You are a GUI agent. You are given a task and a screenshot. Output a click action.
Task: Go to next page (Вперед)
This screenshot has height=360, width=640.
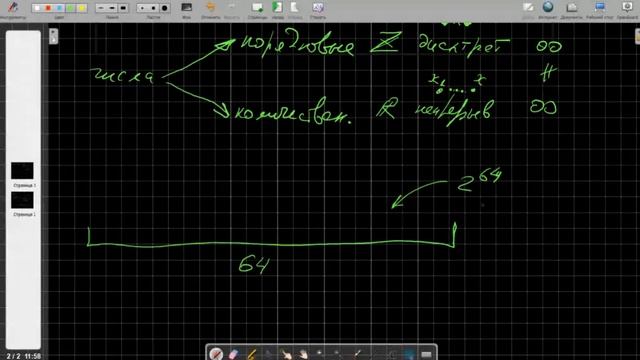point(295,7)
